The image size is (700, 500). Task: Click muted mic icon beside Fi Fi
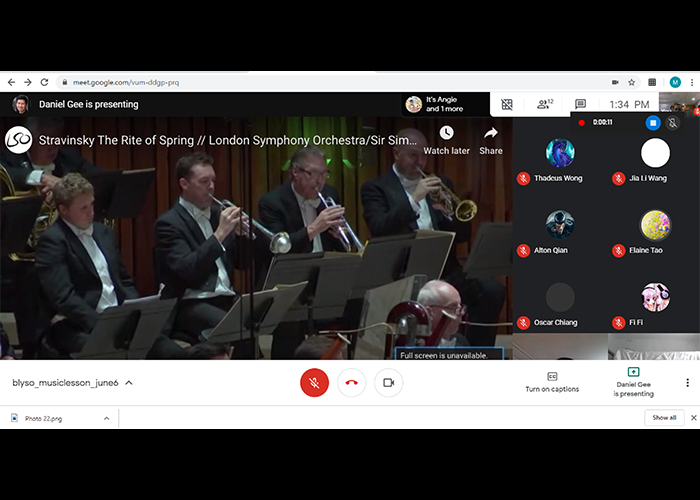tap(618, 322)
